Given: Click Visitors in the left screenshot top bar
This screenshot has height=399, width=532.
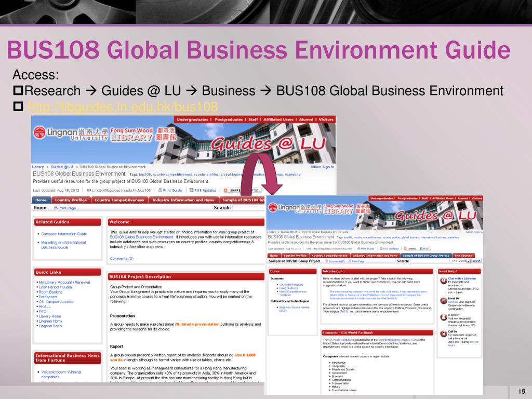Looking at the screenshot, I should click(x=326, y=119).
